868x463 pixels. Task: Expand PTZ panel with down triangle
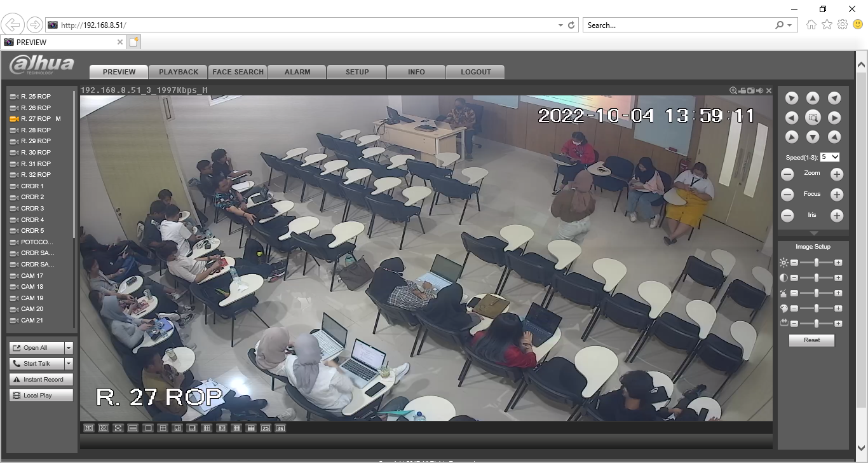(813, 233)
